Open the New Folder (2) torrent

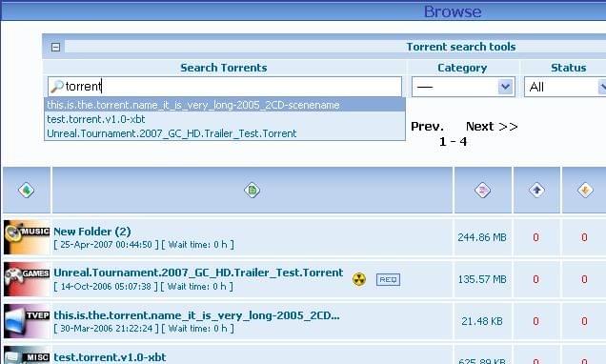[x=92, y=232]
